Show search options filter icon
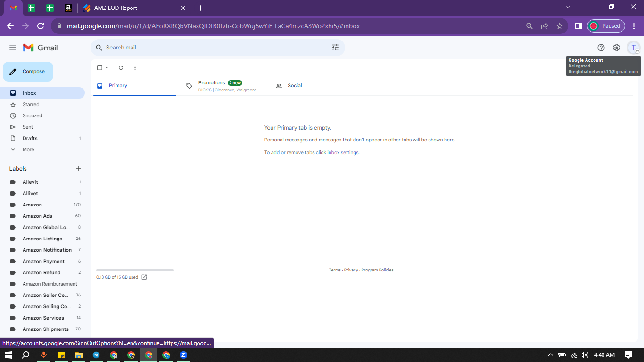 click(x=335, y=48)
